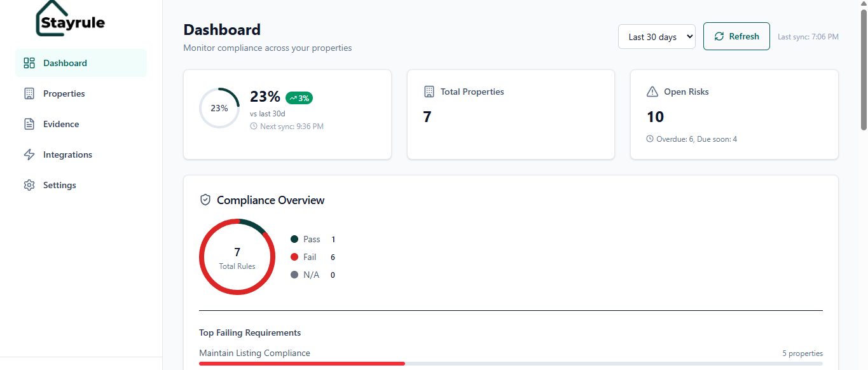Click the Maintain Listing Compliance link
The width and height of the screenshot is (868, 370).
254,353
